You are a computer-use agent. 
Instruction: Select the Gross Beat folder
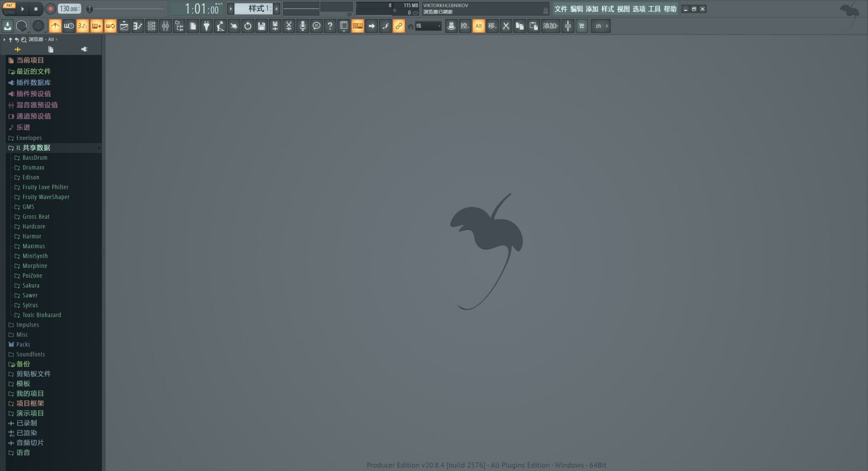[x=36, y=217]
